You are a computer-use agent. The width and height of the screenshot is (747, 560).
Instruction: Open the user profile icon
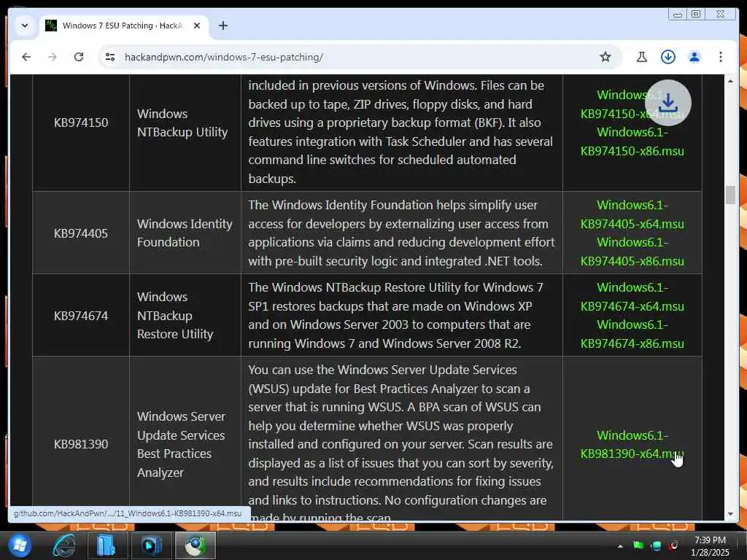point(694,57)
